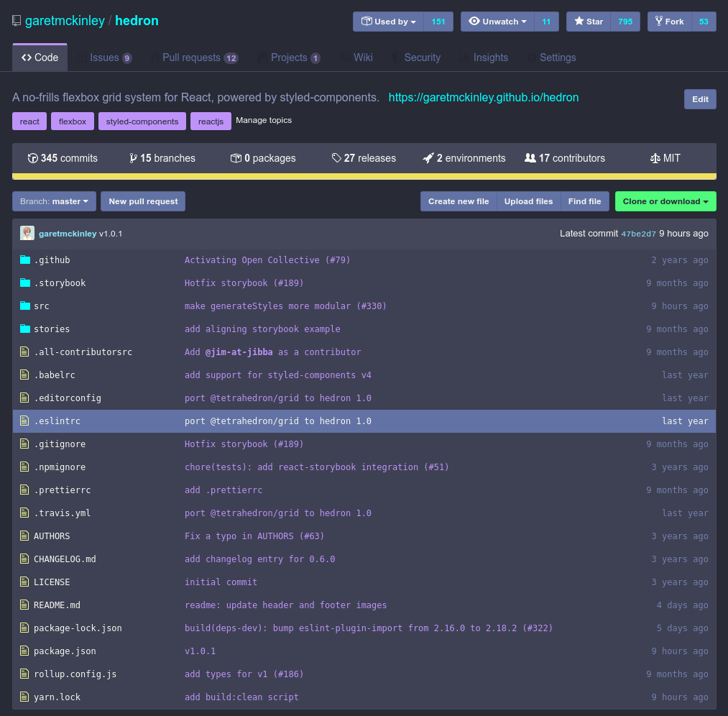Click the Upload files button

[528, 201]
